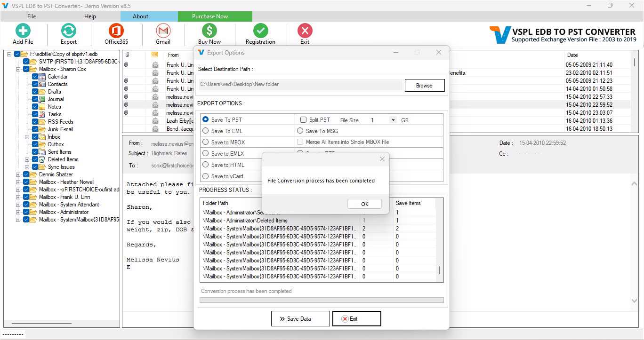Screen dimensions: 644x340
Task: Select the RSS Feeds folder in tree
Action: coord(60,122)
